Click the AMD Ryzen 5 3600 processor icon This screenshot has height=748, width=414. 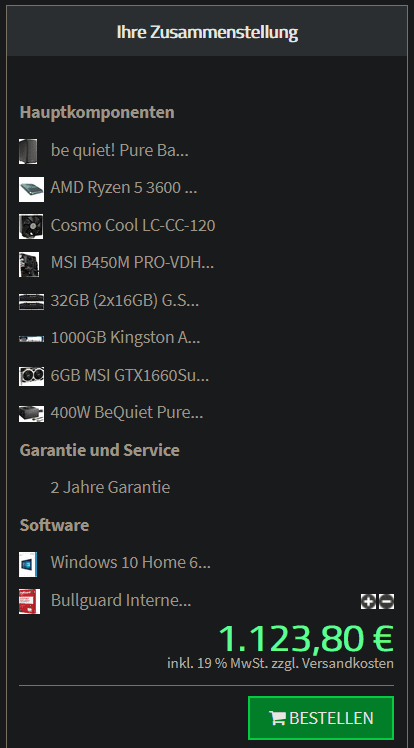coord(31,189)
